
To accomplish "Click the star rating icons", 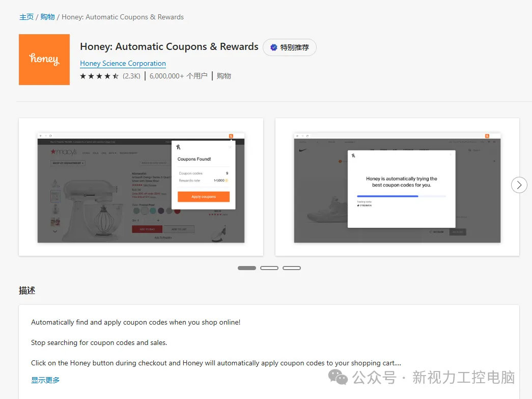I will [x=99, y=76].
